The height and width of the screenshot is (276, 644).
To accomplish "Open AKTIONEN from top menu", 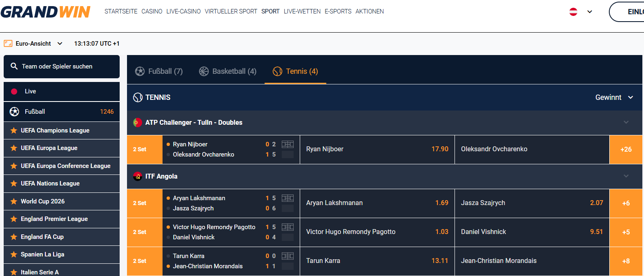I will pos(370,11).
